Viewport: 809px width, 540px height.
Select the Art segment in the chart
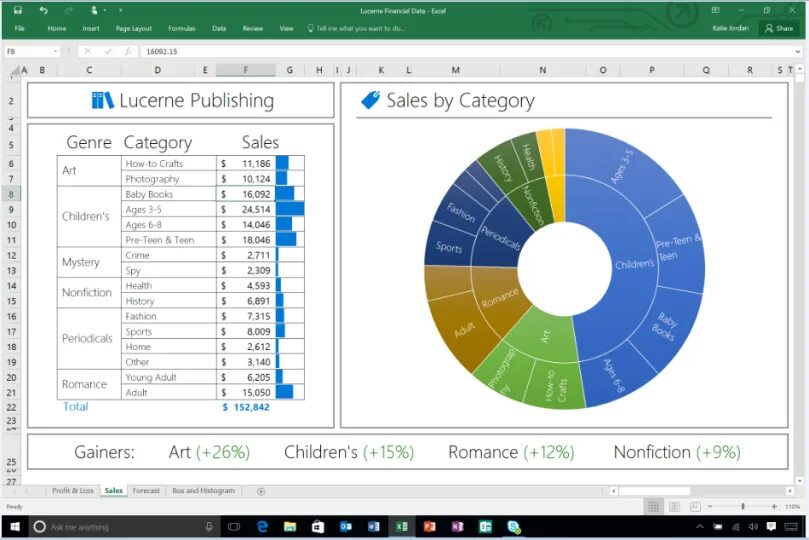[x=545, y=337]
